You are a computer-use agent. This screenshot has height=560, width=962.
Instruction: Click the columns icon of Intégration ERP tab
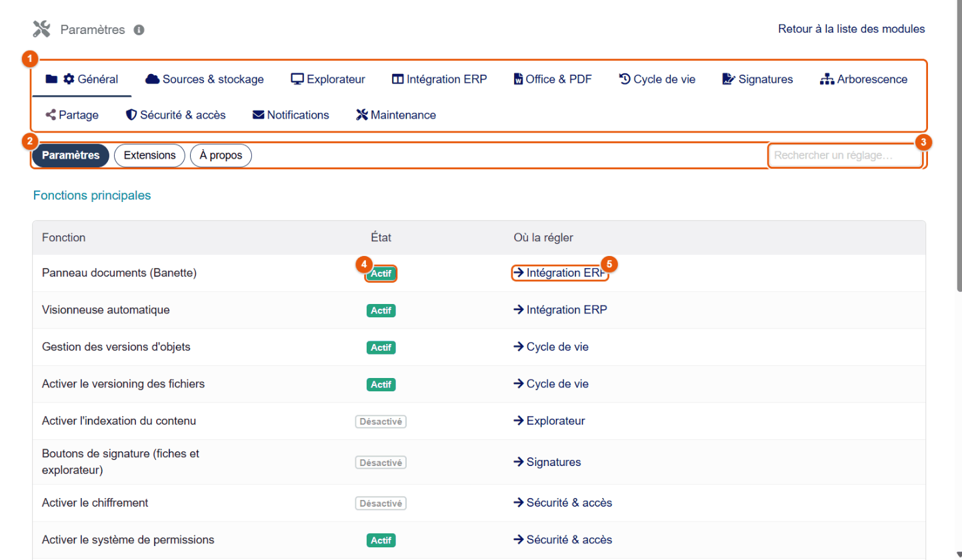click(x=397, y=79)
